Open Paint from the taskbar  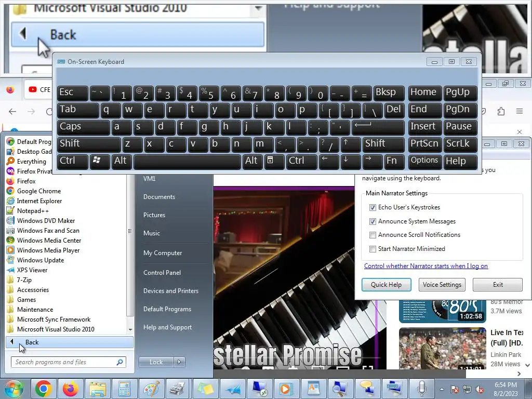[152, 389]
